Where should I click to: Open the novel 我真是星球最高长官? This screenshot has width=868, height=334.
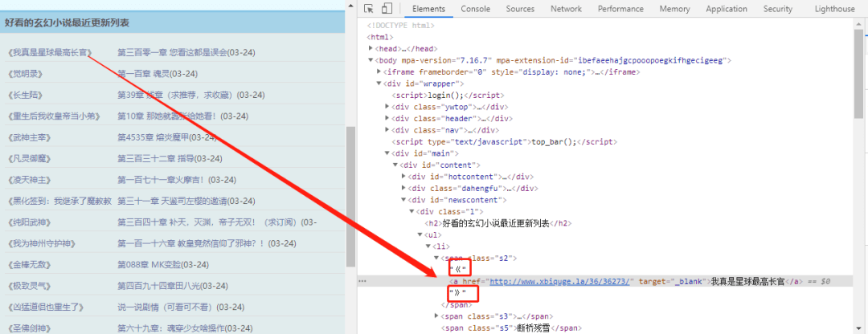(50, 52)
